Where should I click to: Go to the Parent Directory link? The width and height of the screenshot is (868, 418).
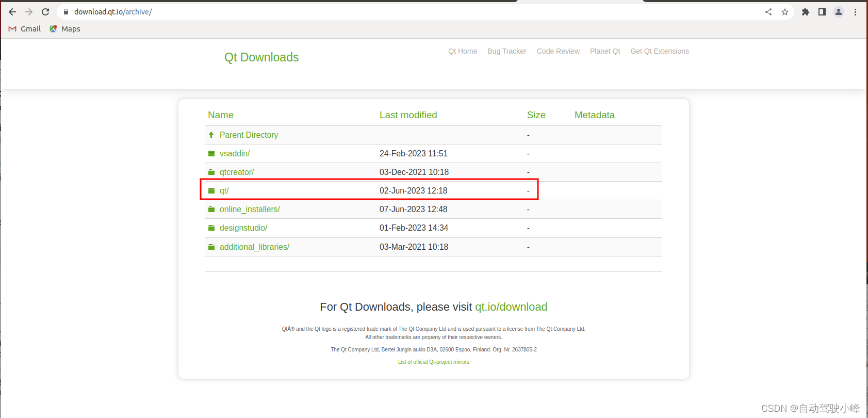[x=249, y=135]
